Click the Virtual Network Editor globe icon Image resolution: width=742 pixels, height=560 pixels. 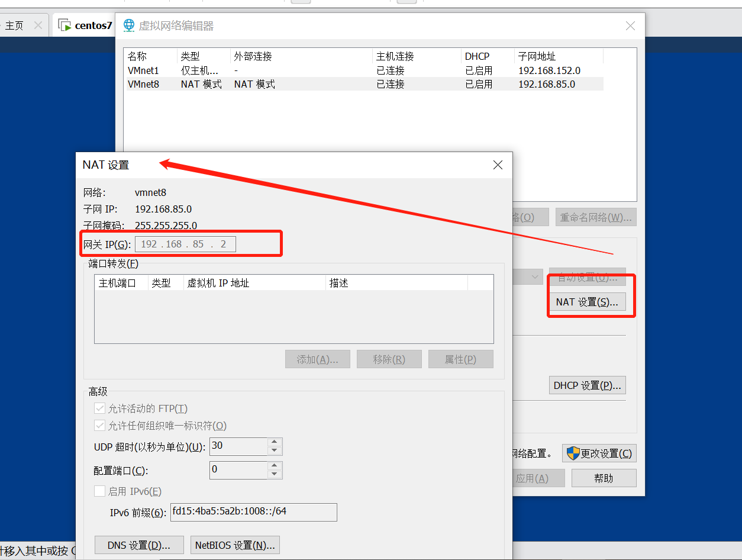pyautogui.click(x=128, y=25)
